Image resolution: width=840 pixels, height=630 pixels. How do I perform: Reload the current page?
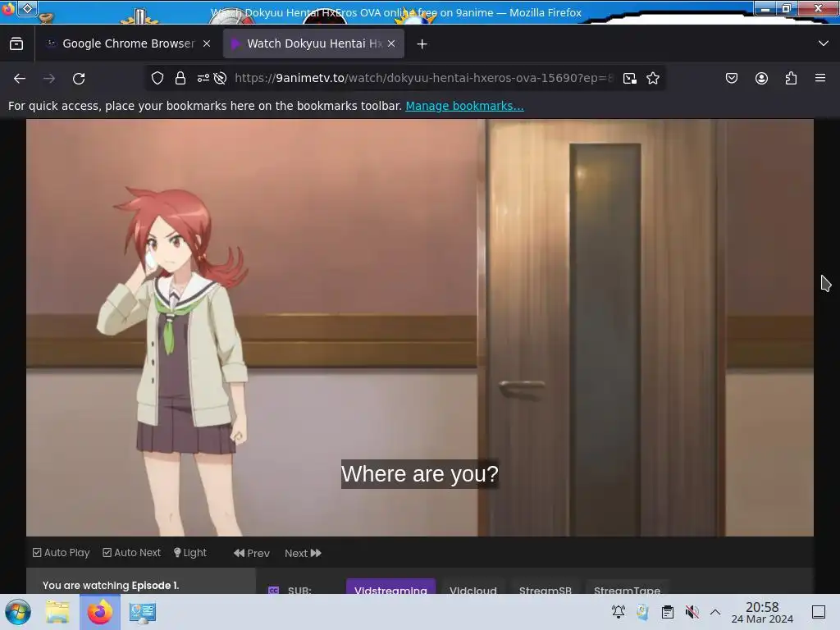(79, 78)
